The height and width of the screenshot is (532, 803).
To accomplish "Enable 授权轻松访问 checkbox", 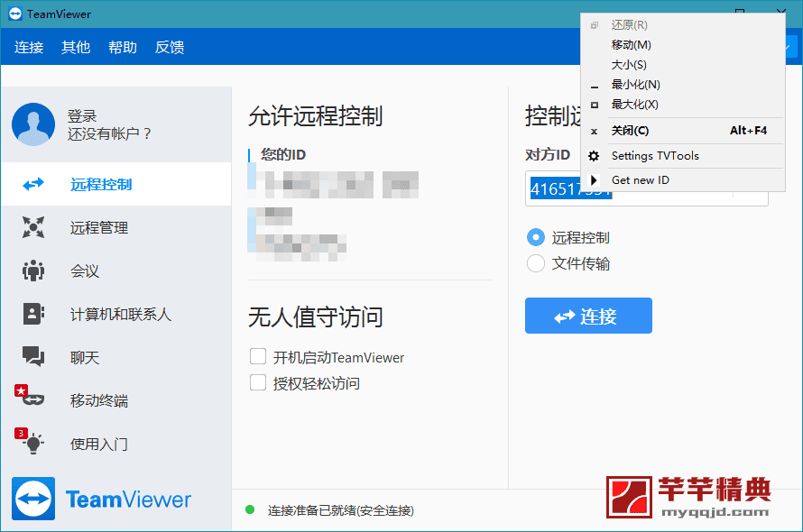I will pos(258,382).
